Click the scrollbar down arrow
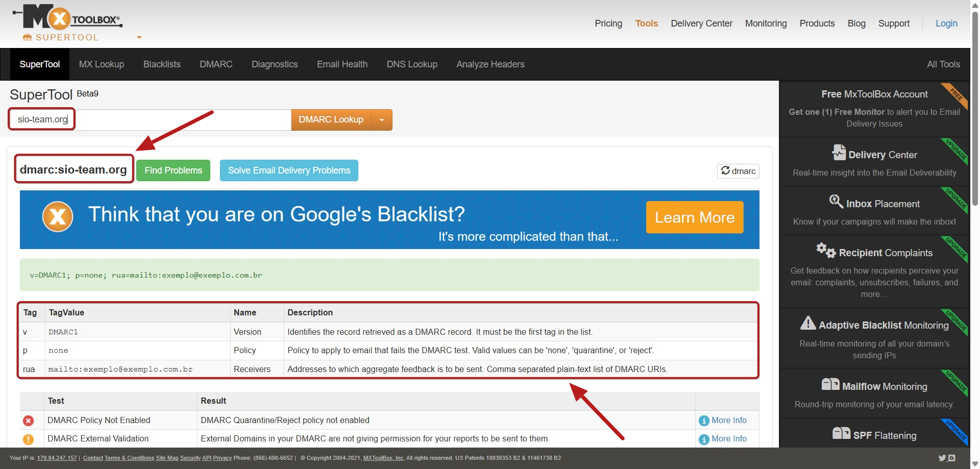Image resolution: width=980 pixels, height=469 pixels. [x=975, y=464]
